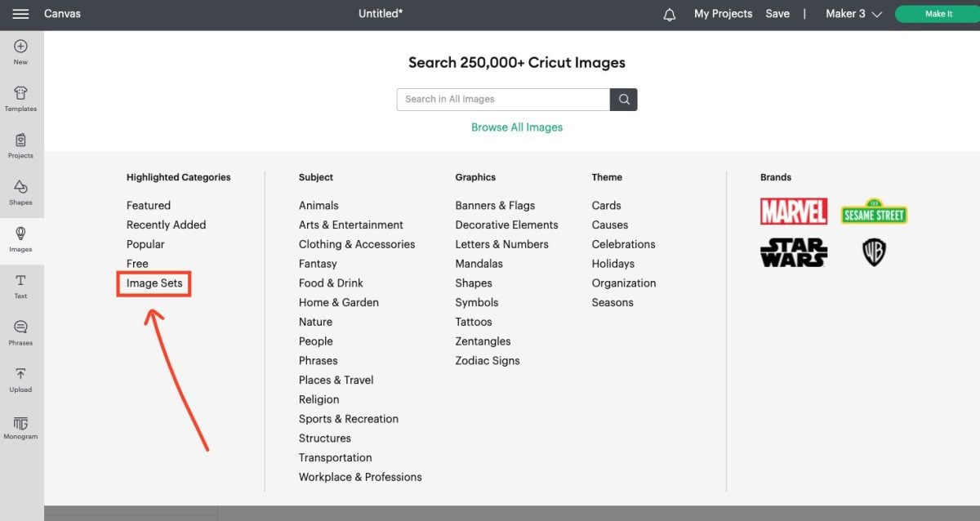Click the notifications bell icon
Image resolution: width=980 pixels, height=521 pixels.
pyautogui.click(x=670, y=14)
